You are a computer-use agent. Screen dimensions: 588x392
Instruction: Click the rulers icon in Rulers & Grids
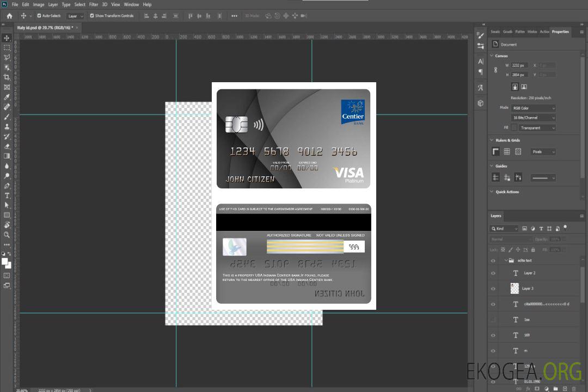[496, 151]
